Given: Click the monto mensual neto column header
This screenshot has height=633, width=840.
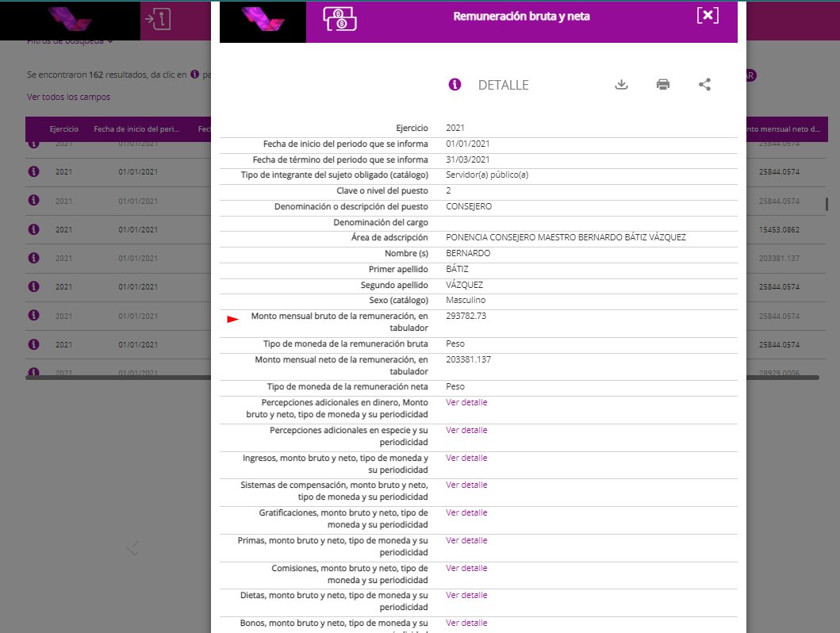Looking at the screenshot, I should [x=783, y=129].
